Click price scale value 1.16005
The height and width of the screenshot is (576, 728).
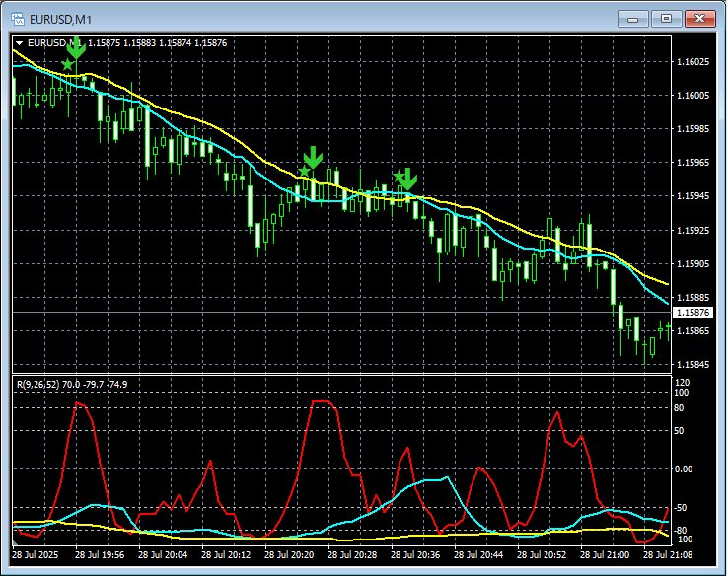692,95
